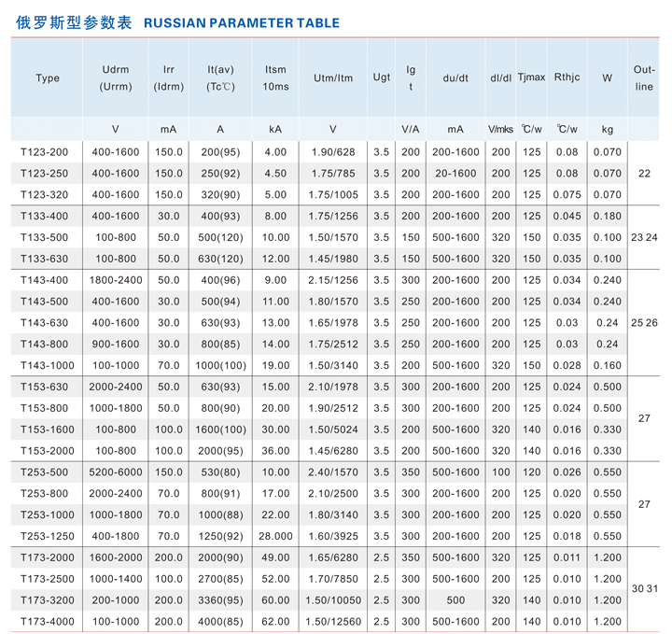Click the 1.50/12560 Utm/Itm value
Viewport: 672px width, 634px height.
[333, 622]
